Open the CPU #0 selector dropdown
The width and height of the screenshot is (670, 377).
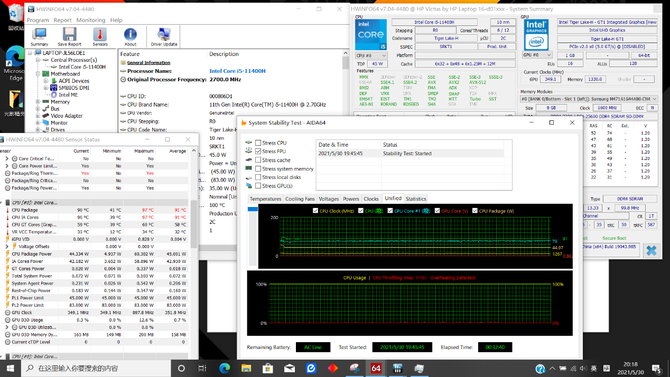coord(371,56)
